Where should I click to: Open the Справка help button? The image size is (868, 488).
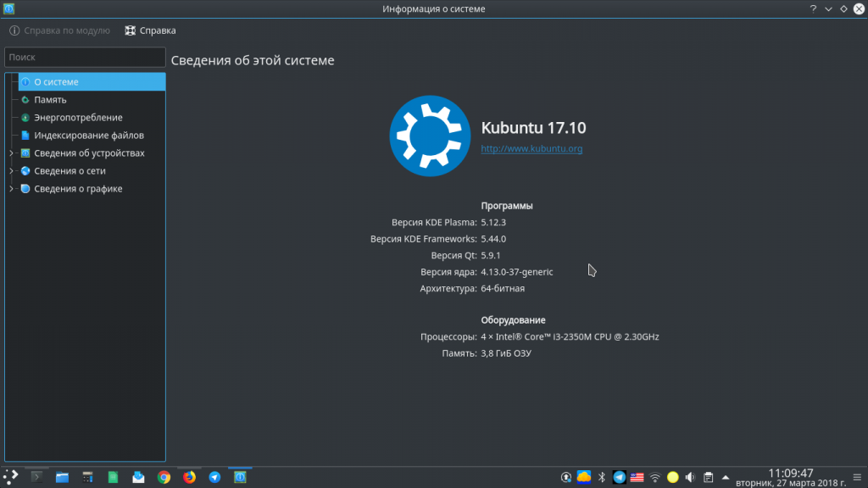(x=151, y=30)
